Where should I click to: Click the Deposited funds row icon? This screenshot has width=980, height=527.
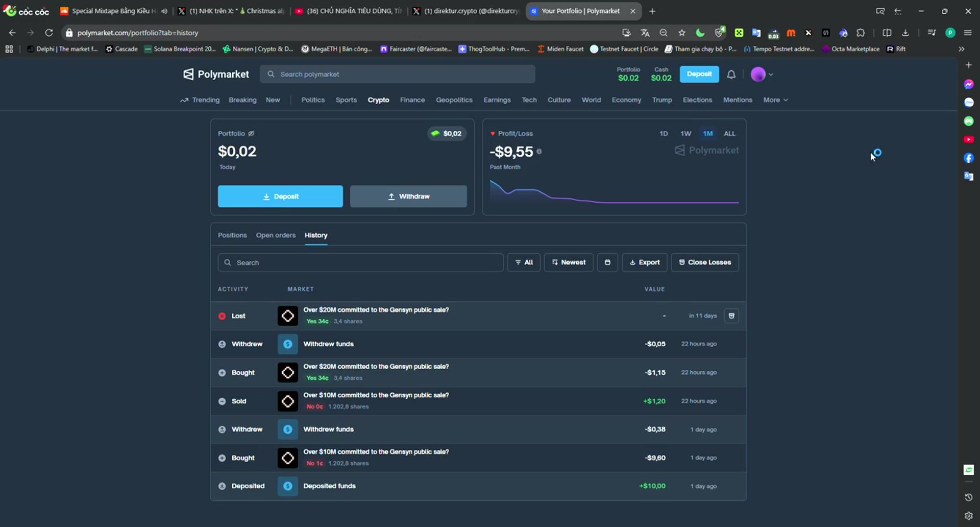pos(288,486)
